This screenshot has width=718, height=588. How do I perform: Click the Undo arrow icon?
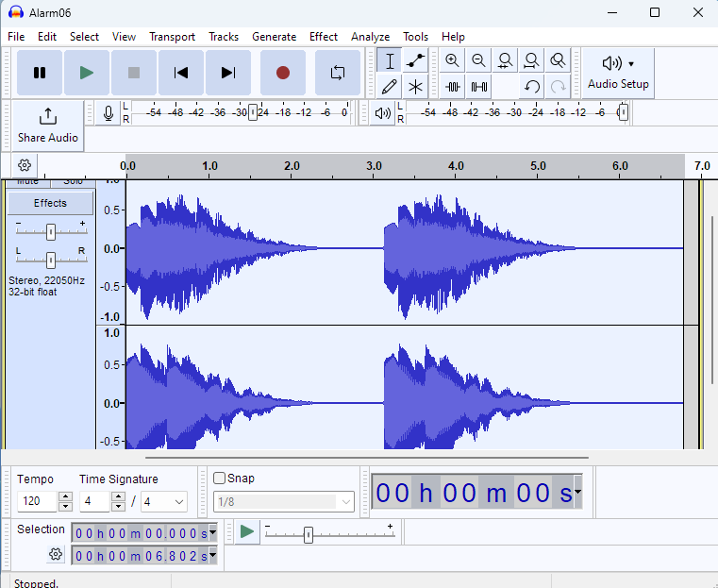[532, 87]
